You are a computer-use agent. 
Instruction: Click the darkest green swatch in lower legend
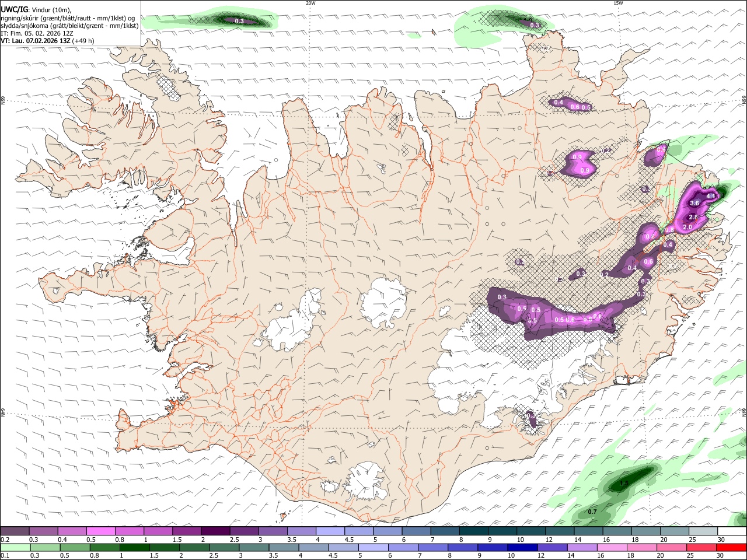point(134,548)
